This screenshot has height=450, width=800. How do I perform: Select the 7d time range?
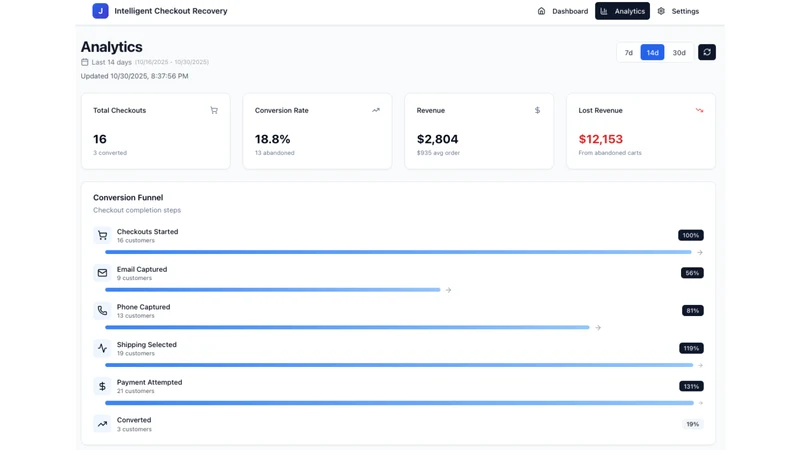[x=629, y=53]
